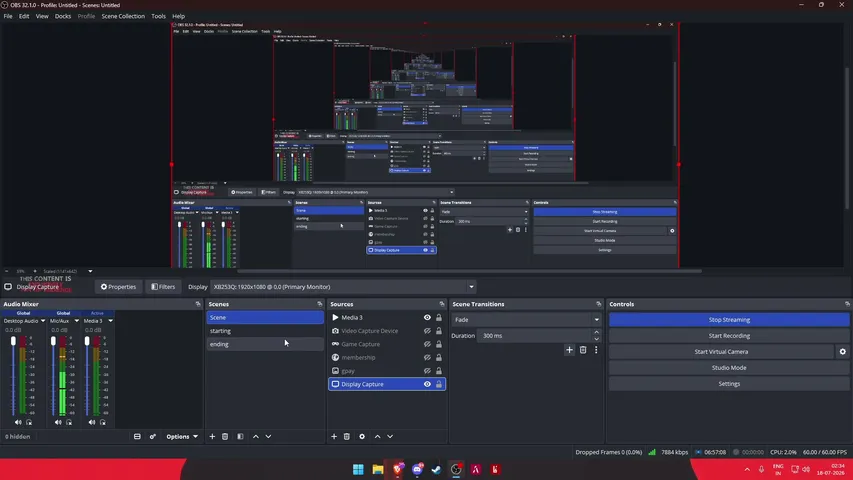Image resolution: width=853 pixels, height=480 pixels.
Task: Increase the transition duration stepper
Action: click(x=596, y=333)
